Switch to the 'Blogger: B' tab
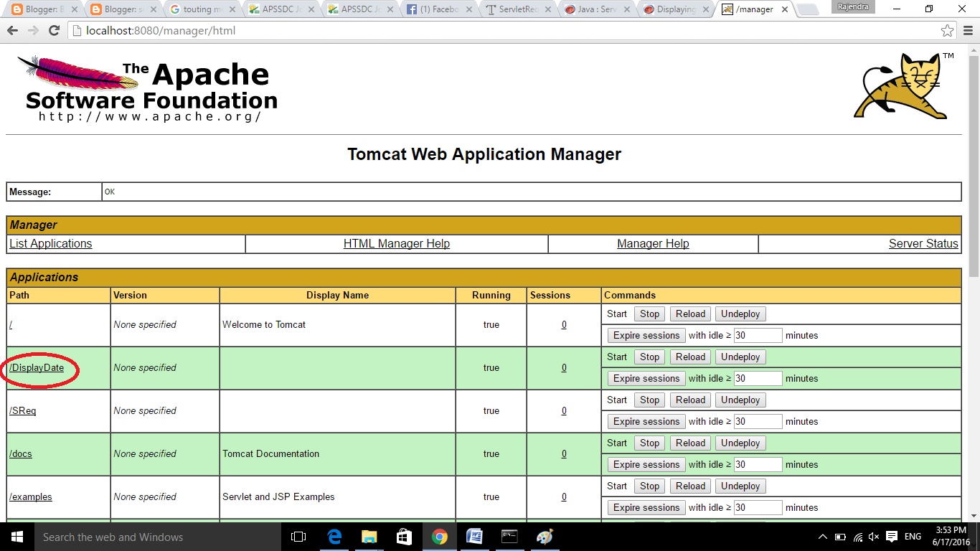Screen dimensions: 980x551 (44, 9)
